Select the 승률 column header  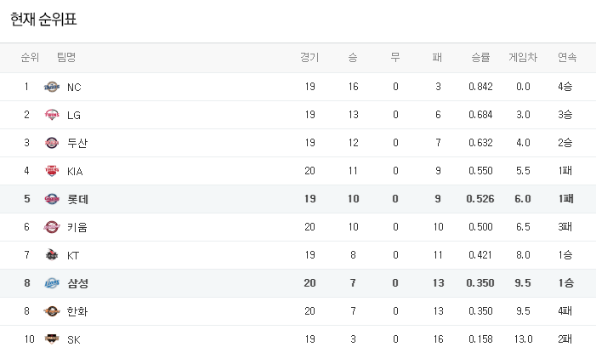480,58
